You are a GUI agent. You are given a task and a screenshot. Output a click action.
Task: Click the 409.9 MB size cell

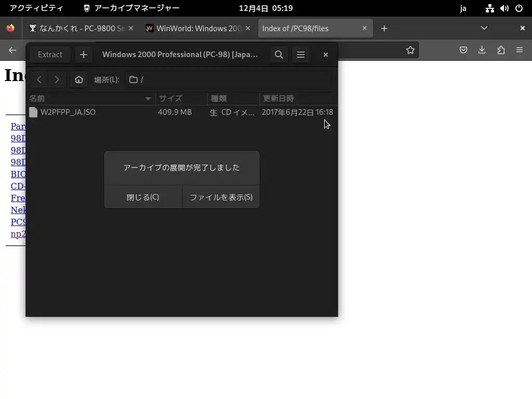click(x=175, y=112)
